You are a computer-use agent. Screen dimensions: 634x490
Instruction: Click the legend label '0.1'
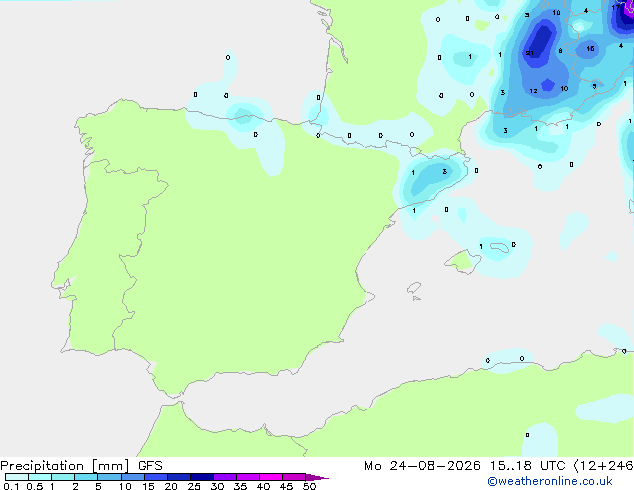point(11,486)
